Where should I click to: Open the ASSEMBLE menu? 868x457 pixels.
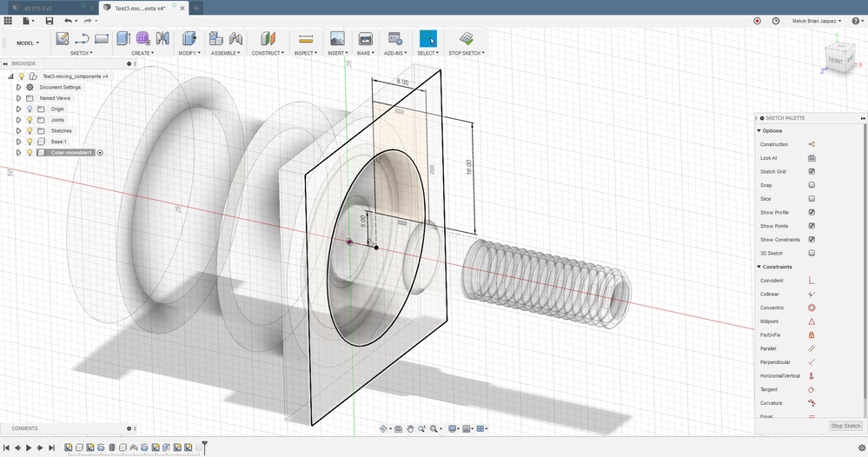tap(225, 53)
